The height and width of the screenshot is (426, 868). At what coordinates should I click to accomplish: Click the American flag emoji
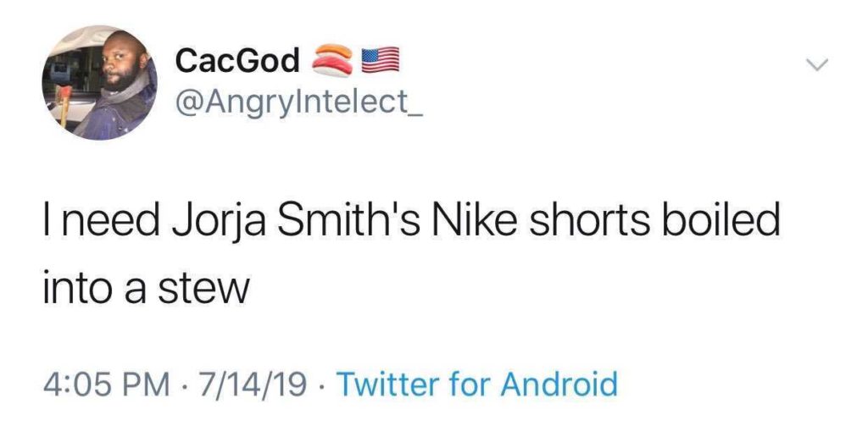(380, 60)
